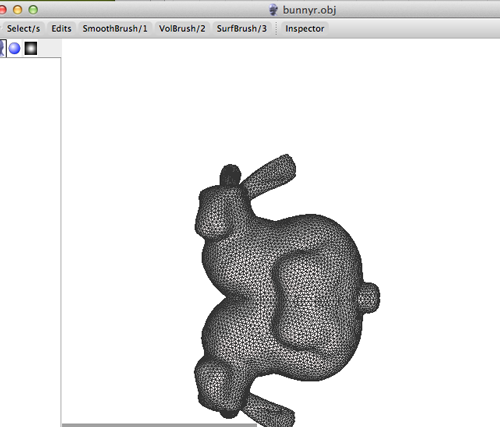
Task: Open the black-and-white gradient square tab
Action: [31, 48]
